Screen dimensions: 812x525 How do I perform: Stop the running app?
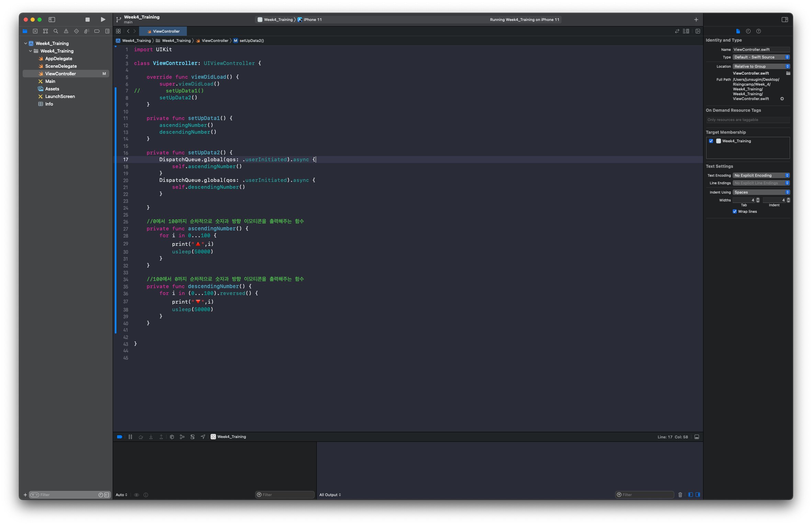point(88,20)
